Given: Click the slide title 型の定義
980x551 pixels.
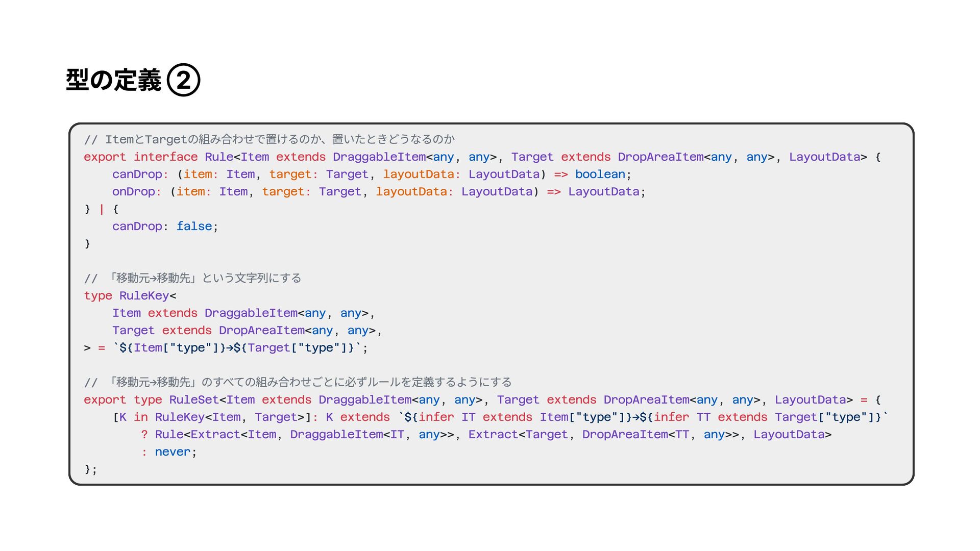Looking at the screenshot, I should [113, 80].
